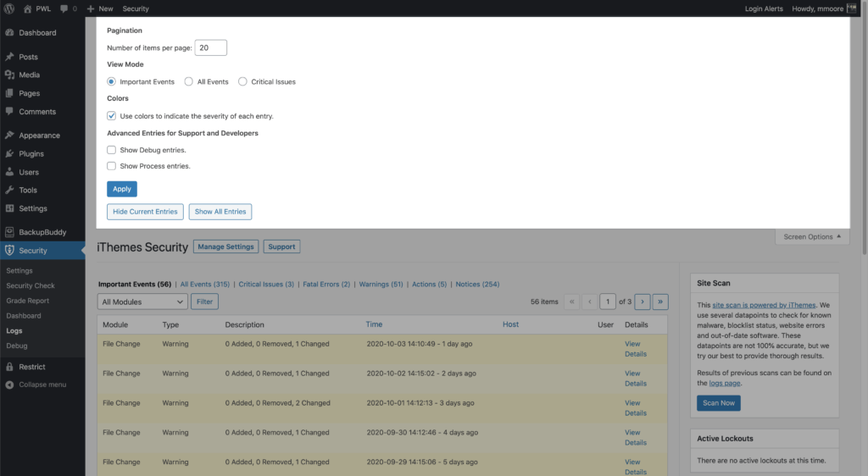Click the WordPress logo icon
The image size is (868, 476).
9,8
